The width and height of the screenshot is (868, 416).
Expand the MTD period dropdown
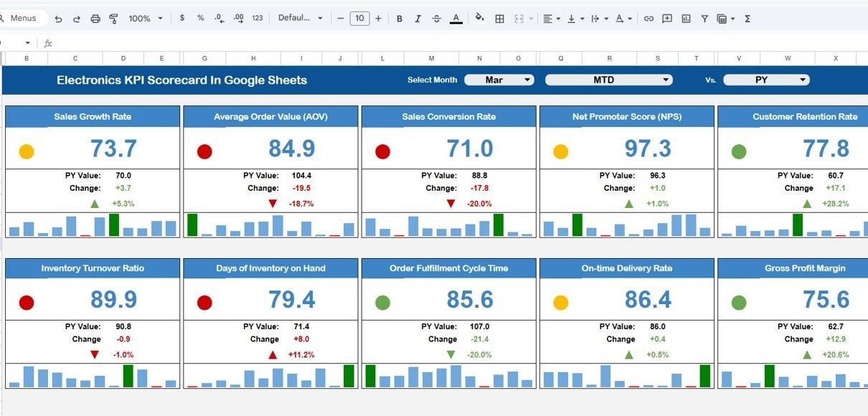pyautogui.click(x=608, y=80)
